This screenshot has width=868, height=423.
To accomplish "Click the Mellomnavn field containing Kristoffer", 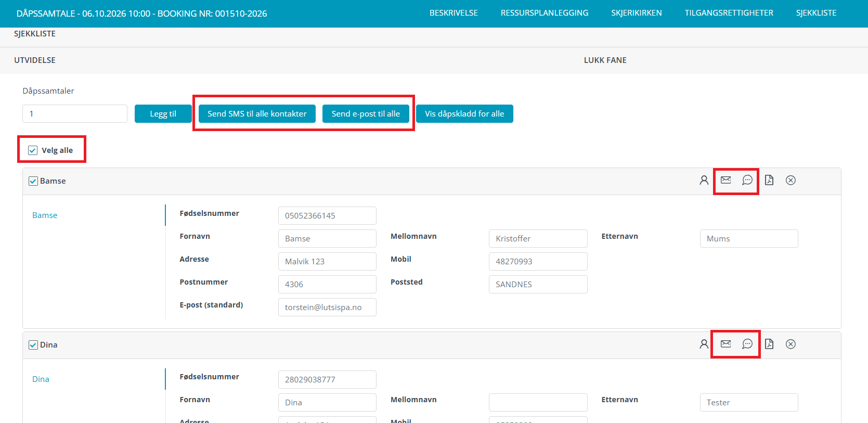I will tap(538, 238).
